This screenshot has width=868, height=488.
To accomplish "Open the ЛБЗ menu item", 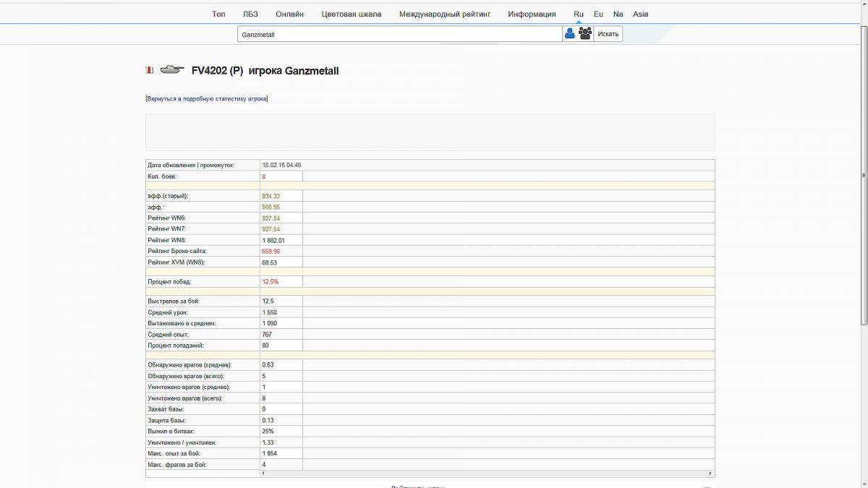I will (x=250, y=14).
